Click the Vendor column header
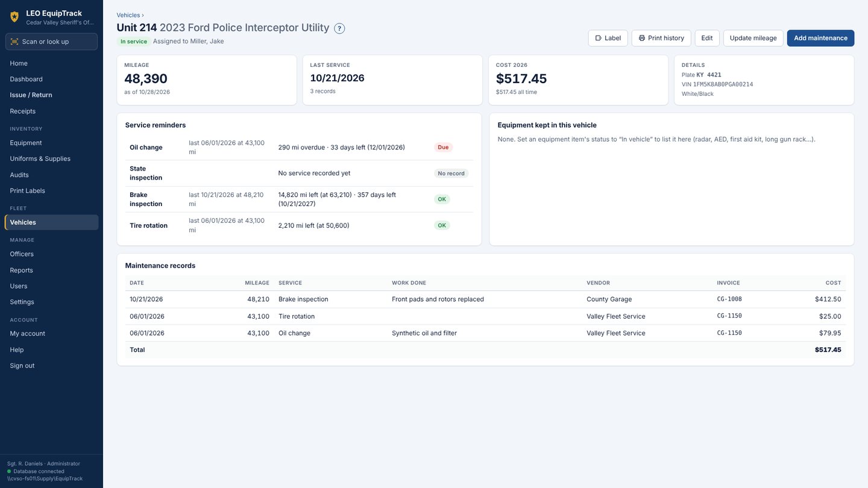 point(598,283)
